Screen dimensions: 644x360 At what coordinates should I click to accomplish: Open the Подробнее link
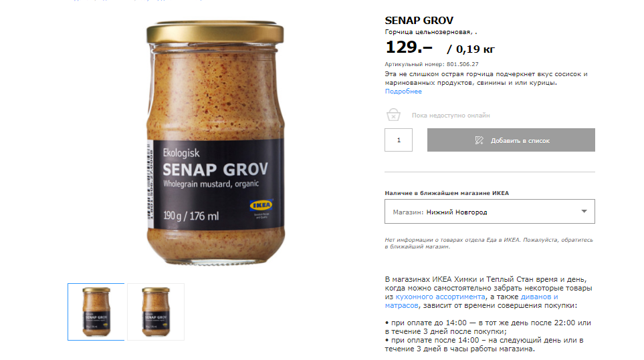403,92
